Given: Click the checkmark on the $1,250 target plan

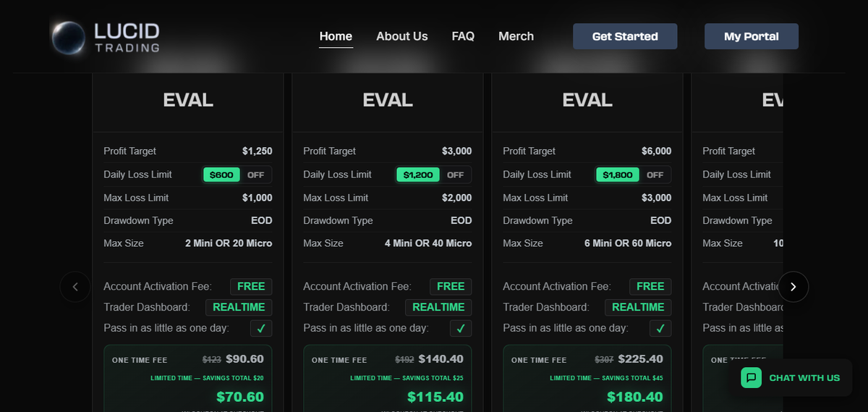Looking at the screenshot, I should [x=261, y=329].
